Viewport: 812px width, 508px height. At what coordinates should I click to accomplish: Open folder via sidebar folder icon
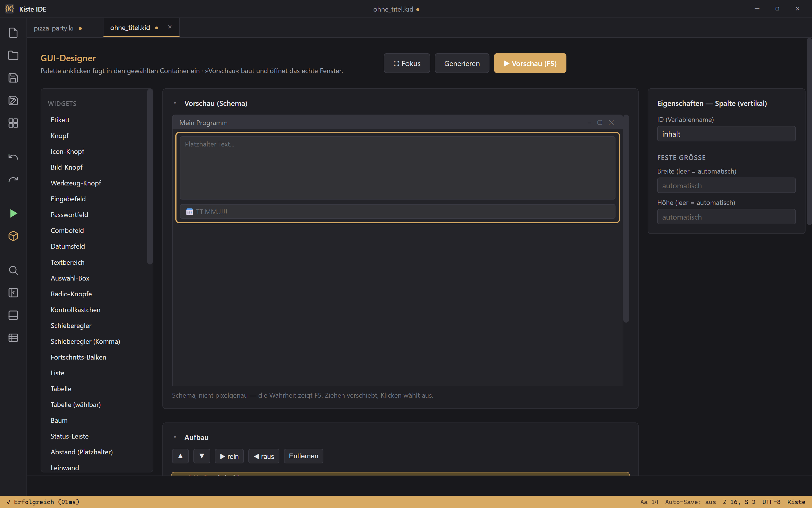coord(13,55)
